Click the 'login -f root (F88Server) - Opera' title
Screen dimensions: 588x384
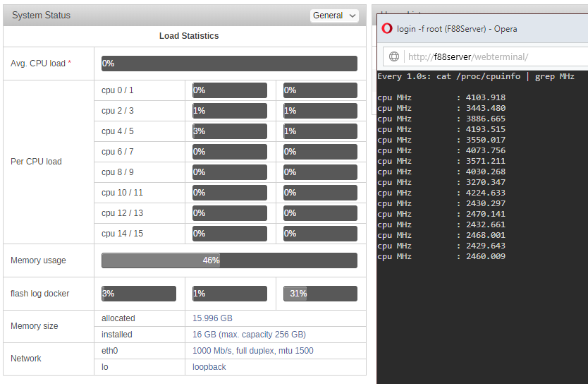(x=457, y=29)
